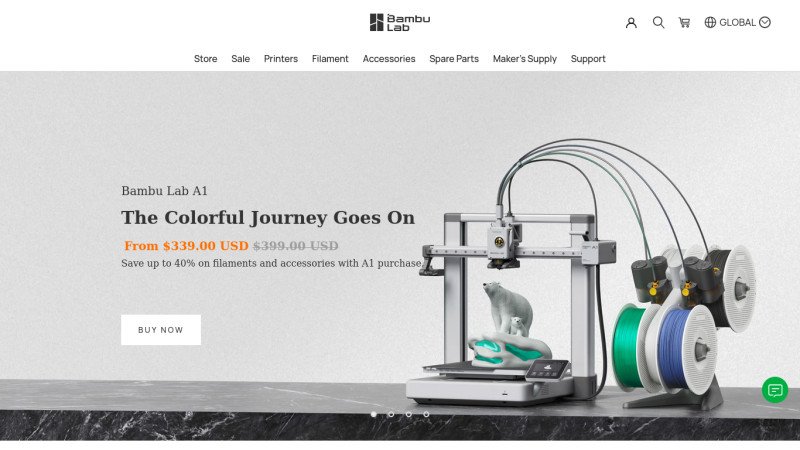Switch to the second carousel slide dot
The width and height of the screenshot is (800, 450).
pyautogui.click(x=391, y=414)
